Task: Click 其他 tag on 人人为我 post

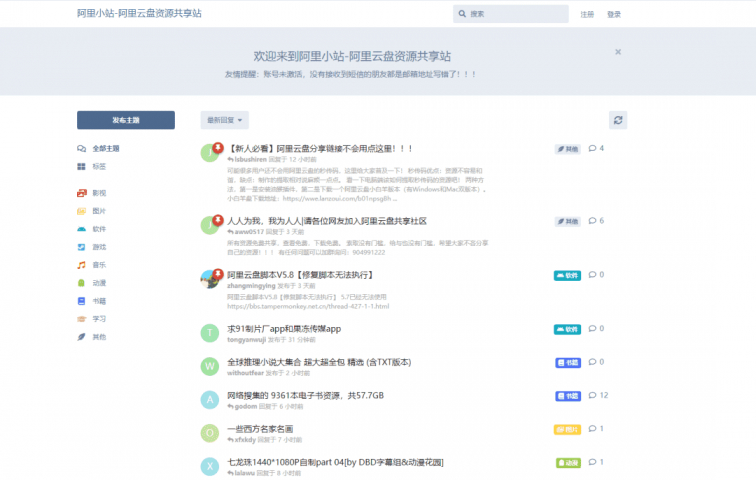Action: [x=567, y=221]
